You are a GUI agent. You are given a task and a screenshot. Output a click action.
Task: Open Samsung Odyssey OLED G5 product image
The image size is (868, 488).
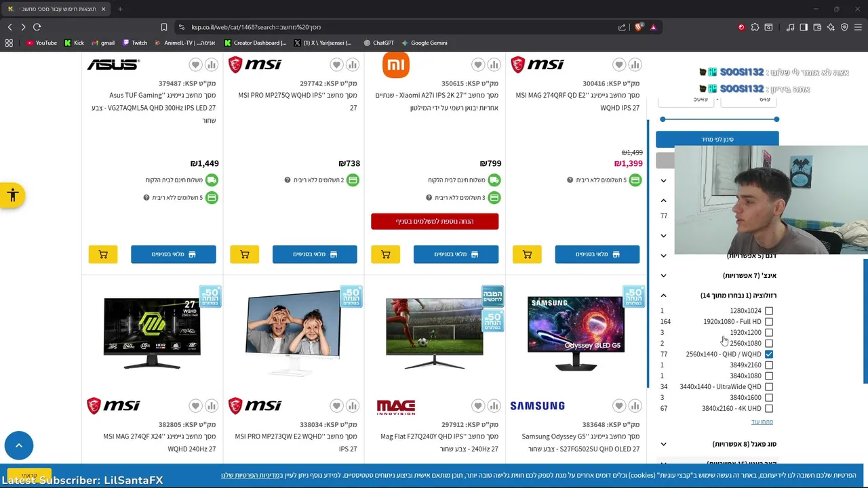576,333
